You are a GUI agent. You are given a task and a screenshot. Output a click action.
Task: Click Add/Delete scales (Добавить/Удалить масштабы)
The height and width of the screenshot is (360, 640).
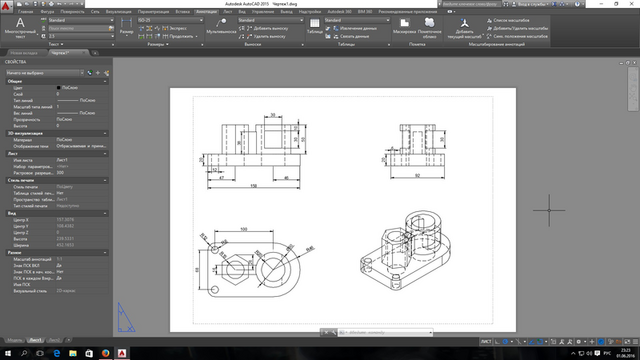517,28
